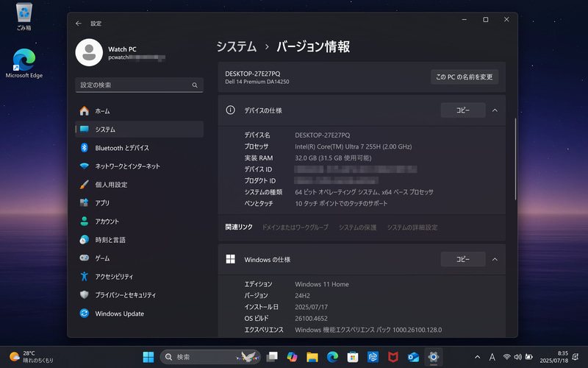Select OS build 26100.4652 text
Image resolution: width=588 pixels, height=368 pixels.
tap(311, 319)
